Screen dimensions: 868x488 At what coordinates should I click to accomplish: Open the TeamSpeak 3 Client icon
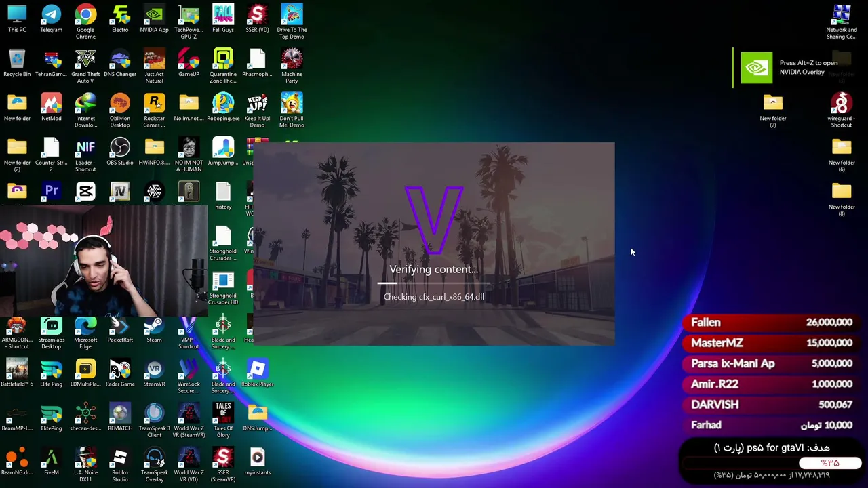coord(154,420)
